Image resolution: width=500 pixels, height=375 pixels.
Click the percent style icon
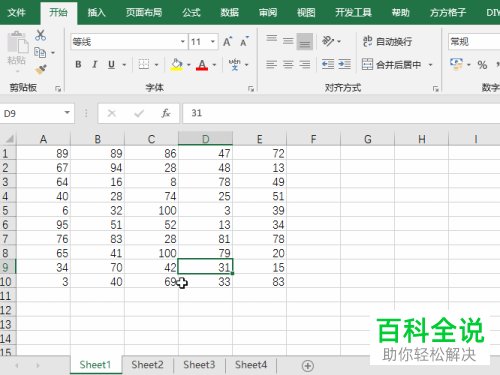click(x=482, y=65)
